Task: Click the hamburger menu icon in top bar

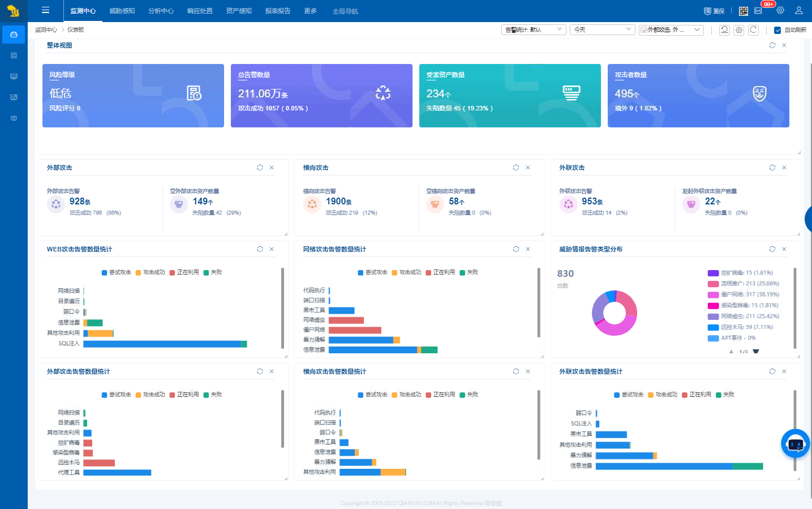Action: 45,10
